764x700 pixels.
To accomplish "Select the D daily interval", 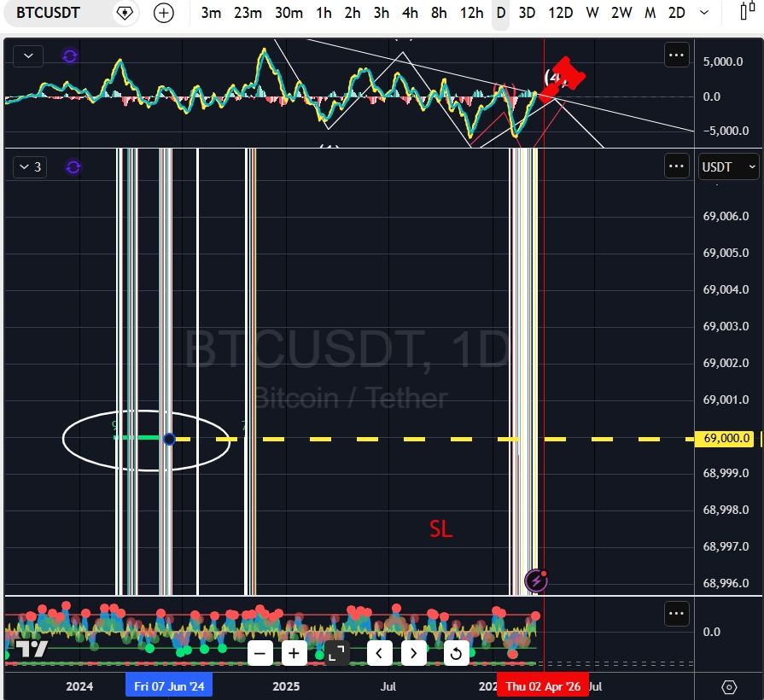I will coord(501,13).
